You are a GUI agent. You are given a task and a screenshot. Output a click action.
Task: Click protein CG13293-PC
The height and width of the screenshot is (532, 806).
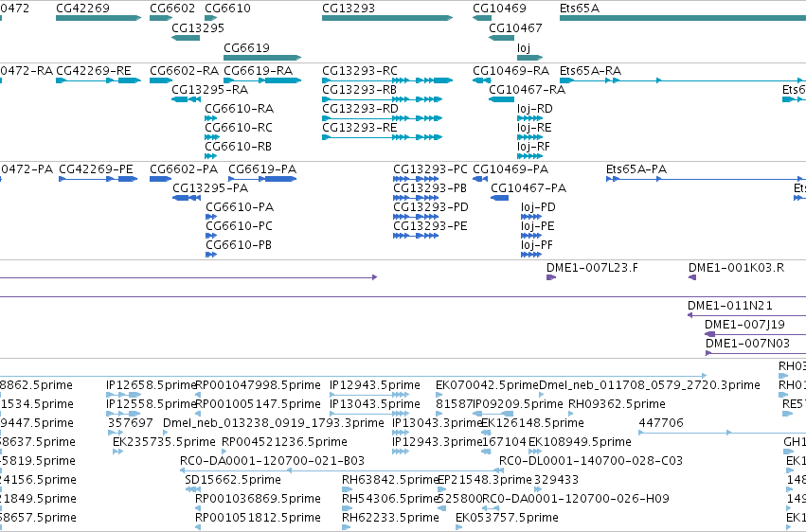coord(416,179)
